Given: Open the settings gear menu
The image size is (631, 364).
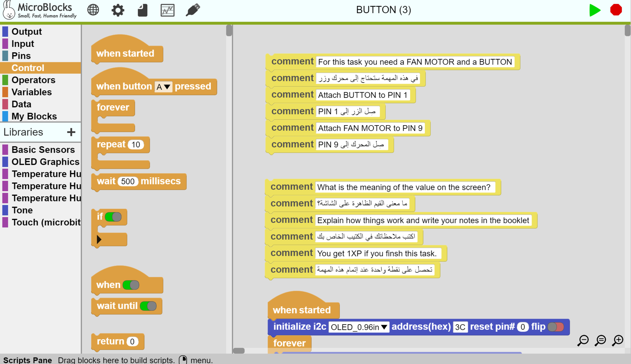Looking at the screenshot, I should [118, 10].
